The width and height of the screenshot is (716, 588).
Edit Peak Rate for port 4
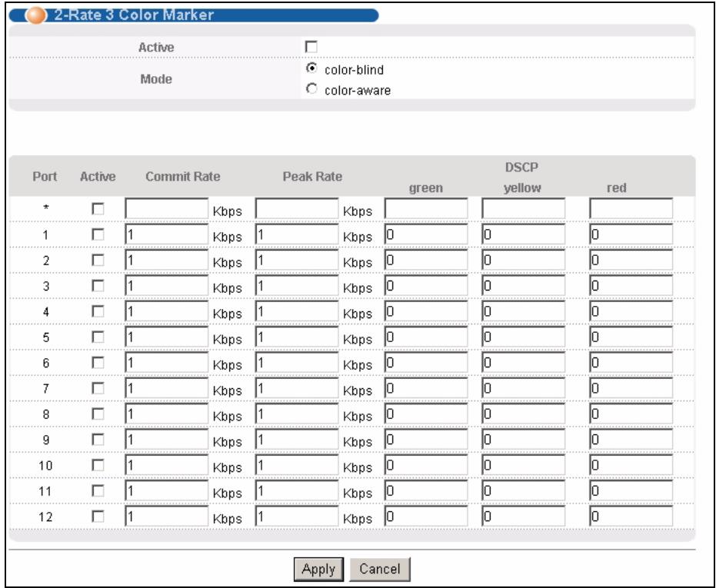click(297, 311)
